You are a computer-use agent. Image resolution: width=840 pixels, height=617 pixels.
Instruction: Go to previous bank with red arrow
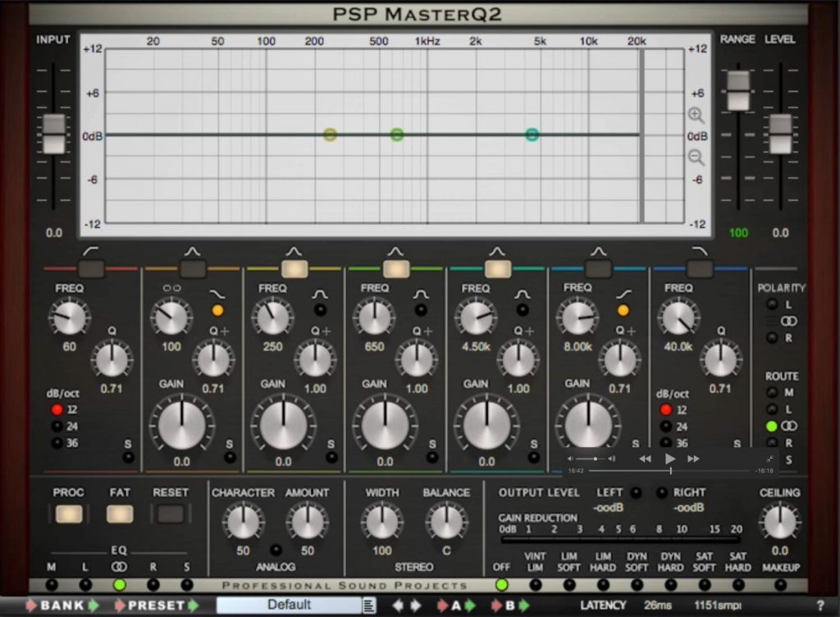click(32, 606)
